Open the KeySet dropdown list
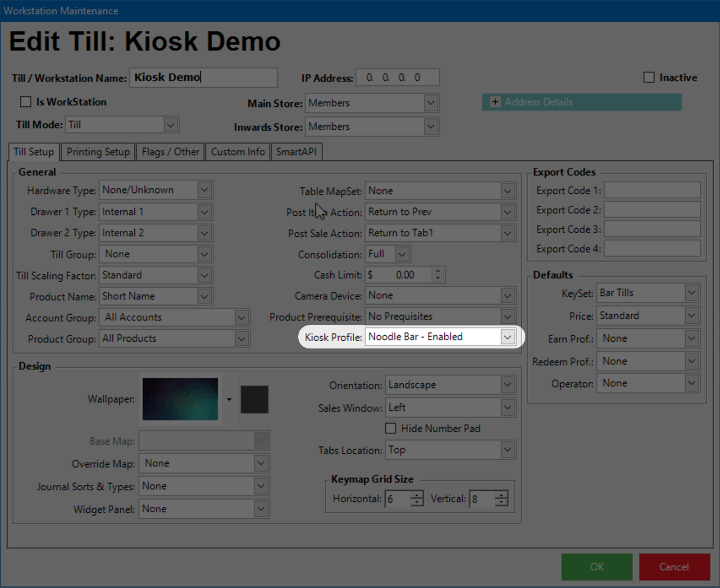The image size is (720, 588). [691, 293]
